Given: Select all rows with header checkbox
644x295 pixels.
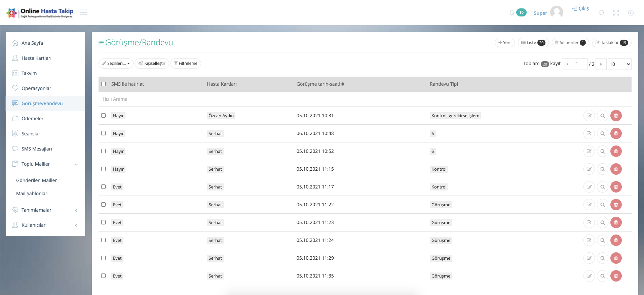Looking at the screenshot, I should click(x=104, y=84).
